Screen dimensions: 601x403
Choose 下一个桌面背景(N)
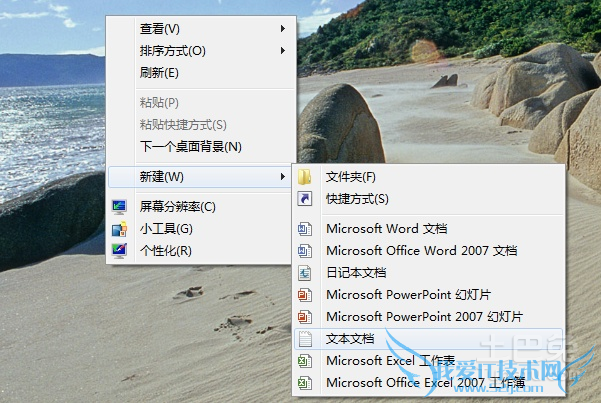point(201,146)
